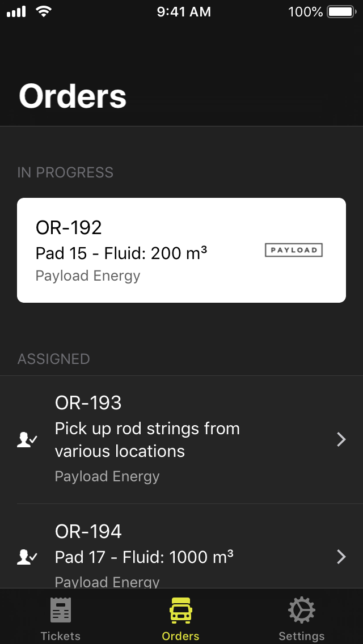Tap the Payload Energy company link on OR-193
The height and width of the screenshot is (644, 363).
[107, 476]
